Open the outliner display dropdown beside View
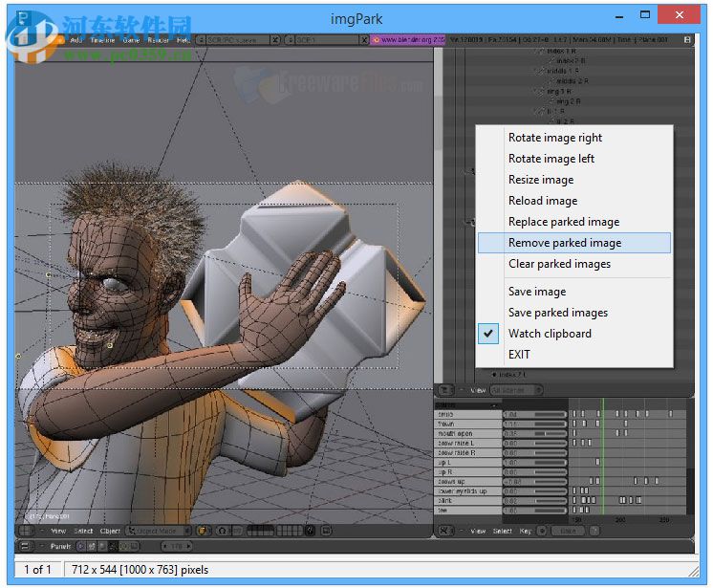 pos(516,390)
